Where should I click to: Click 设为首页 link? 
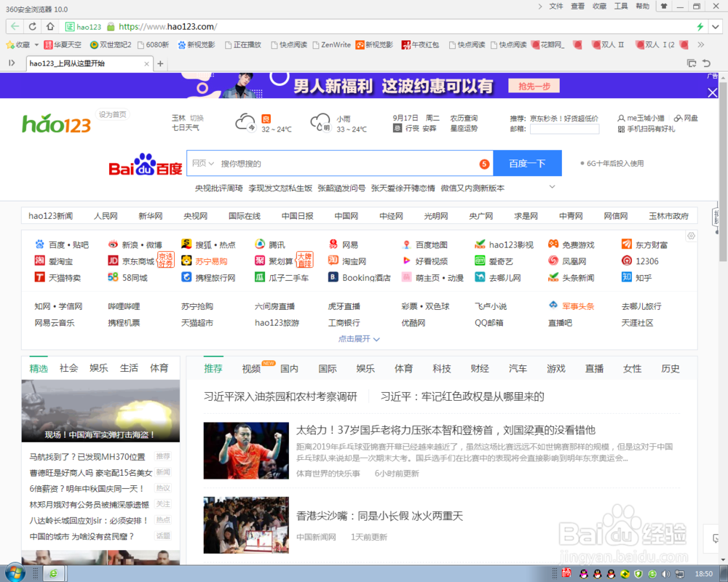(x=112, y=114)
